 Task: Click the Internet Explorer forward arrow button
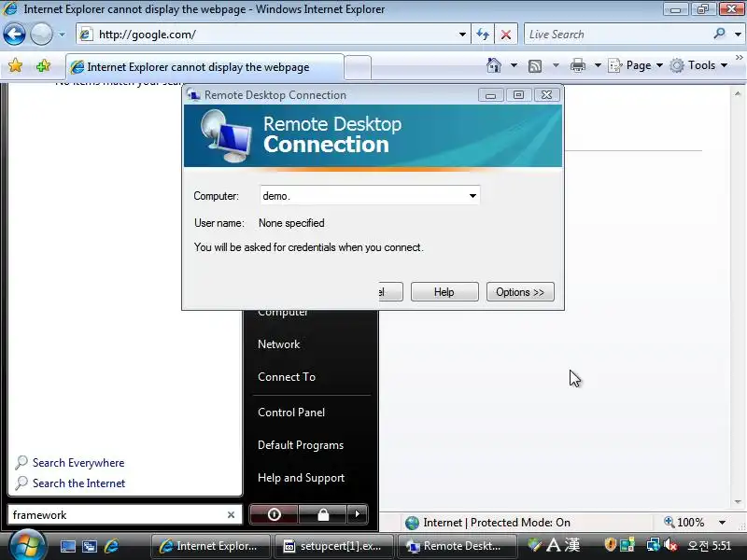click(41, 35)
